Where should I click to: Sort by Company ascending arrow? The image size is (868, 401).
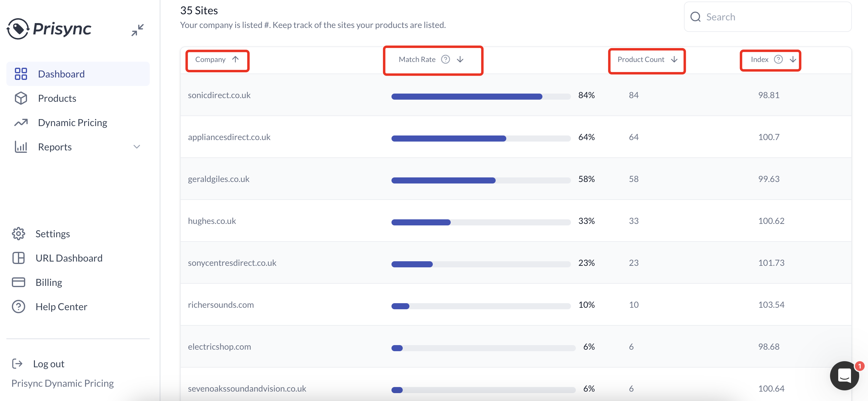[235, 59]
